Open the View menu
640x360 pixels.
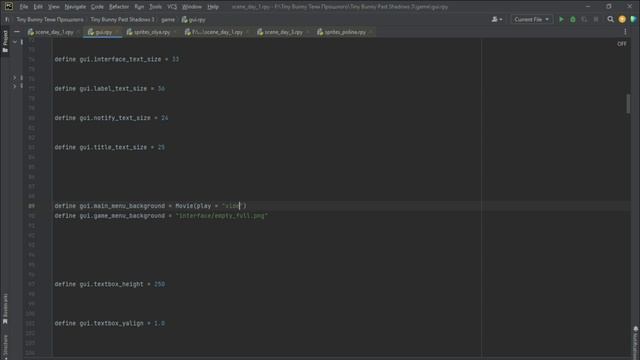pos(53,7)
